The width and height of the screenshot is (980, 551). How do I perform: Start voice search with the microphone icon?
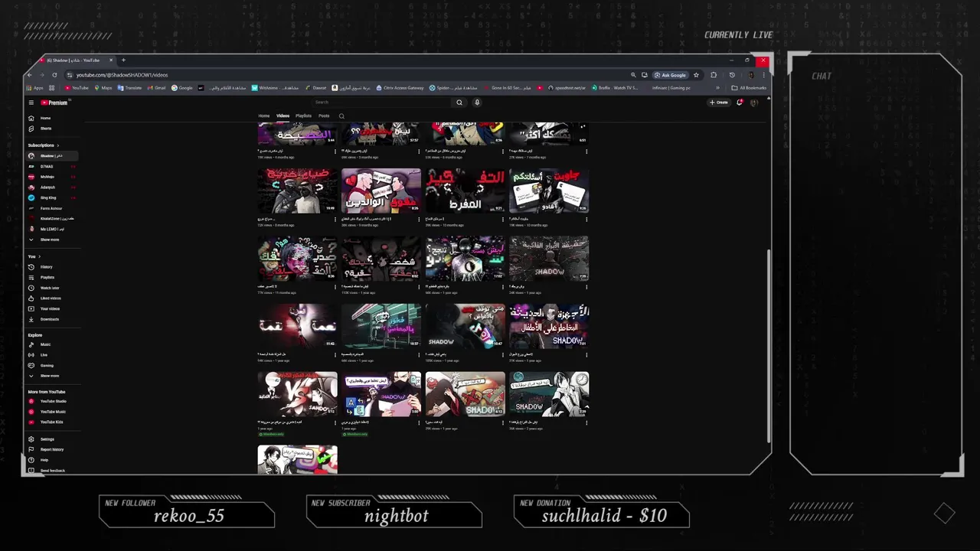tap(476, 103)
